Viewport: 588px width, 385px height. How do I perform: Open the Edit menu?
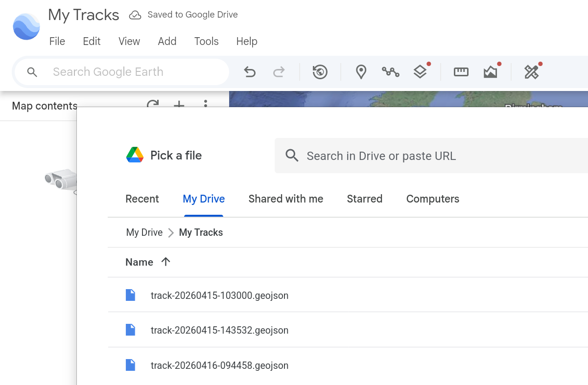point(92,42)
